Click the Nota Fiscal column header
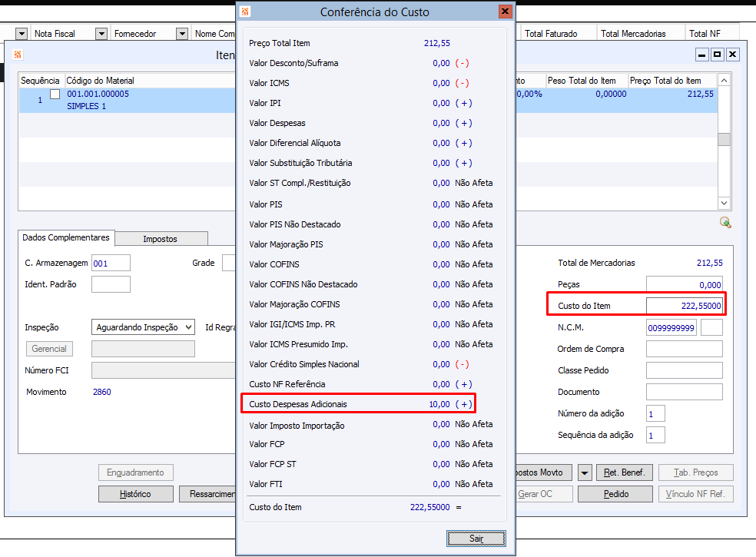756x557 pixels. tap(63, 34)
